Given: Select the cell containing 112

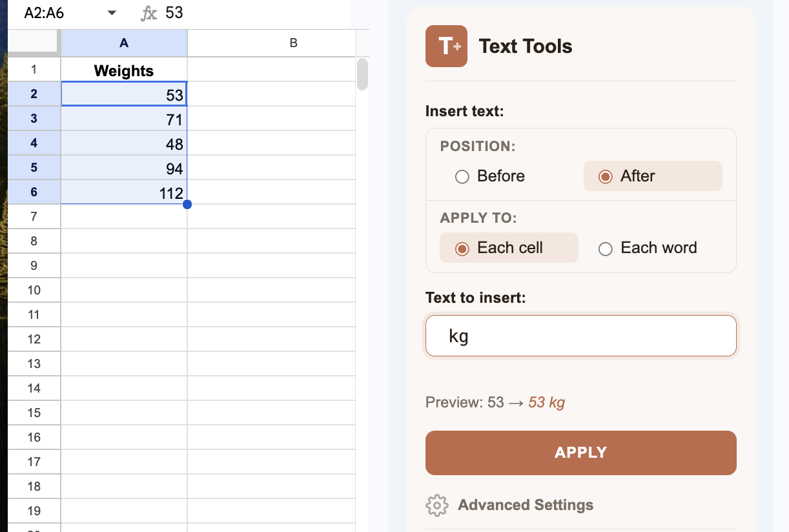Looking at the screenshot, I should [x=123, y=191].
